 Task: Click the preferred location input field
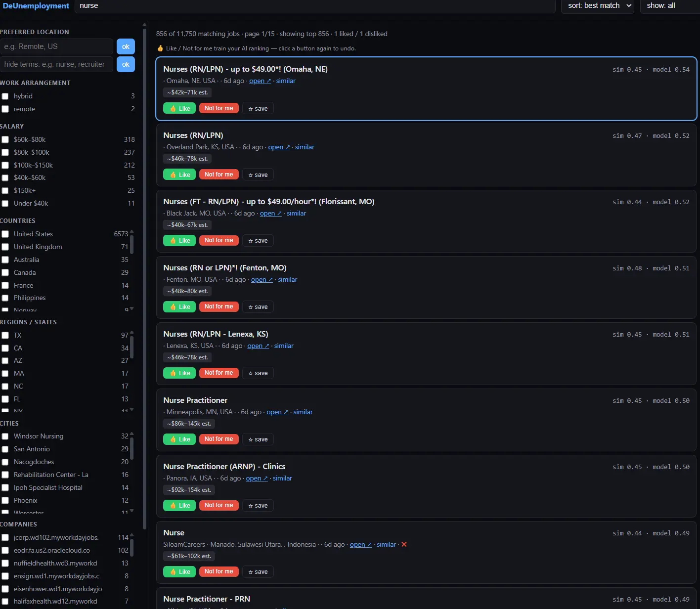pos(56,46)
